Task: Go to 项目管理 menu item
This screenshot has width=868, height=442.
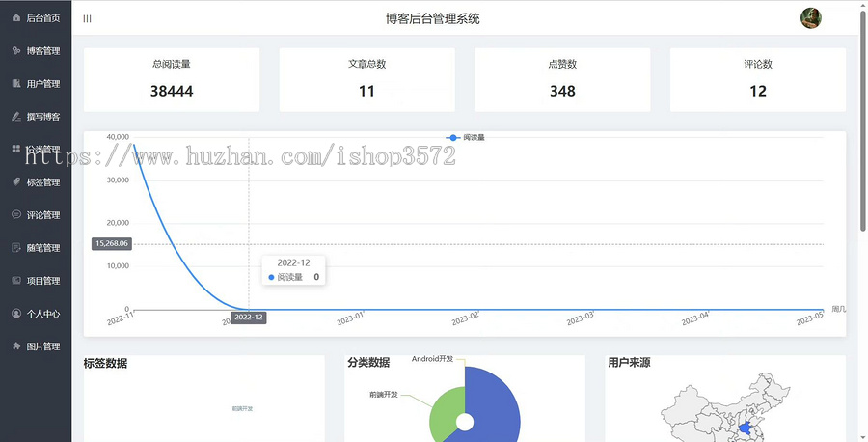Action: pos(36,281)
